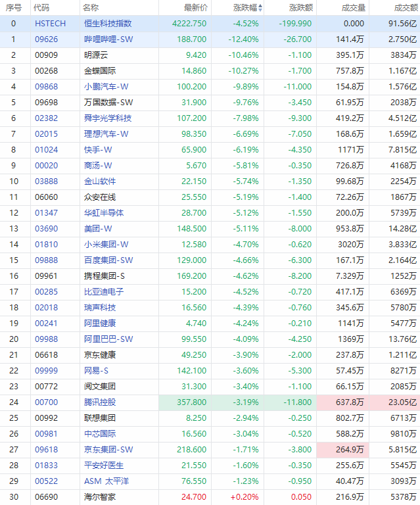Select stock code 00909
Image resolution: width=420 pixels, height=505 pixels.
[47, 55]
